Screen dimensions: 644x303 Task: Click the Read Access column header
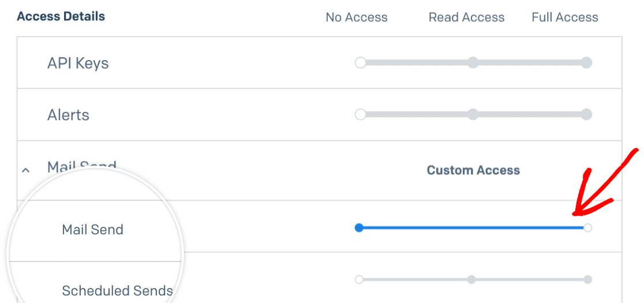pos(467,17)
